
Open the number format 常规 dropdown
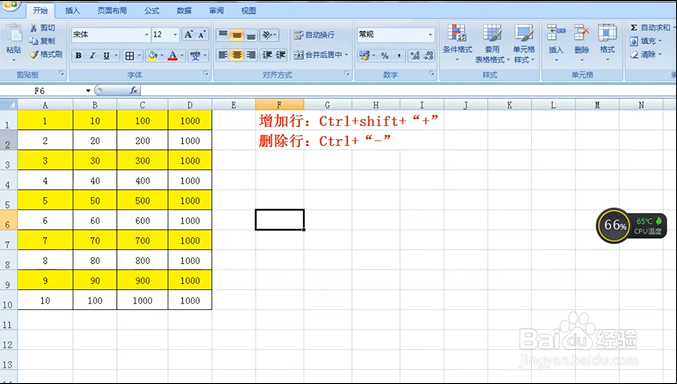click(x=430, y=35)
